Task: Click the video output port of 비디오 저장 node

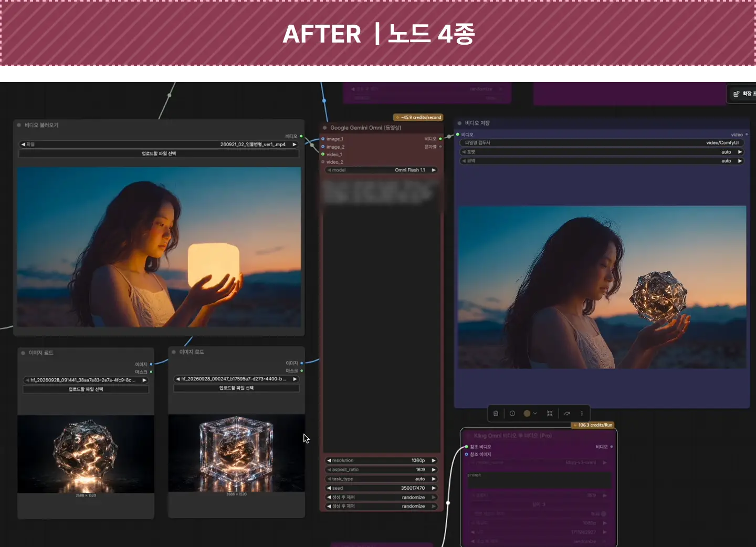Action: click(747, 135)
